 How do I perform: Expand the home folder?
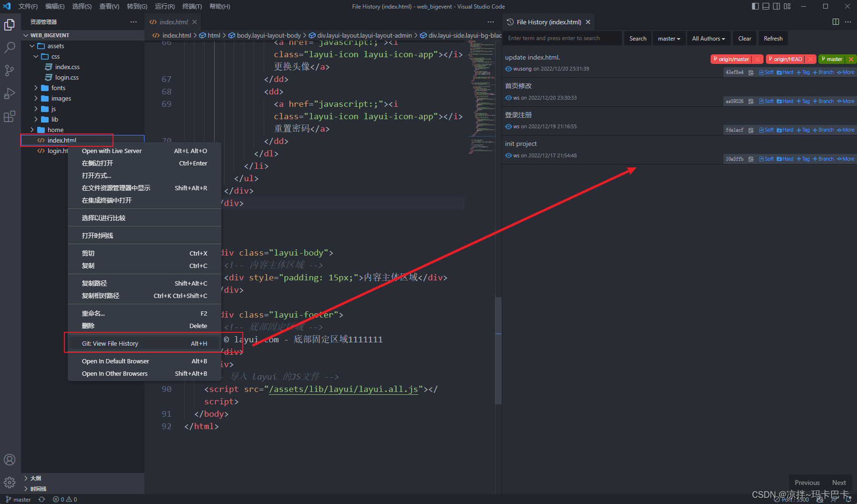(x=32, y=130)
